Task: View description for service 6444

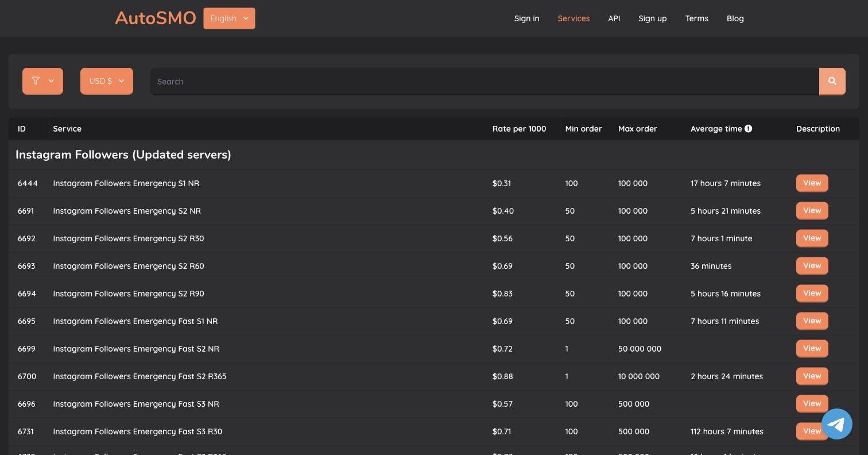Action: (x=812, y=183)
